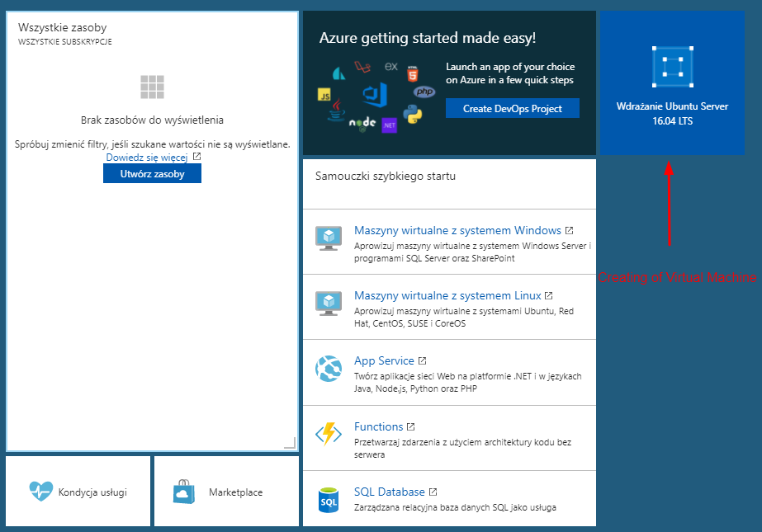
Task: Open the Kondycja usługi tile
Action: click(78, 492)
